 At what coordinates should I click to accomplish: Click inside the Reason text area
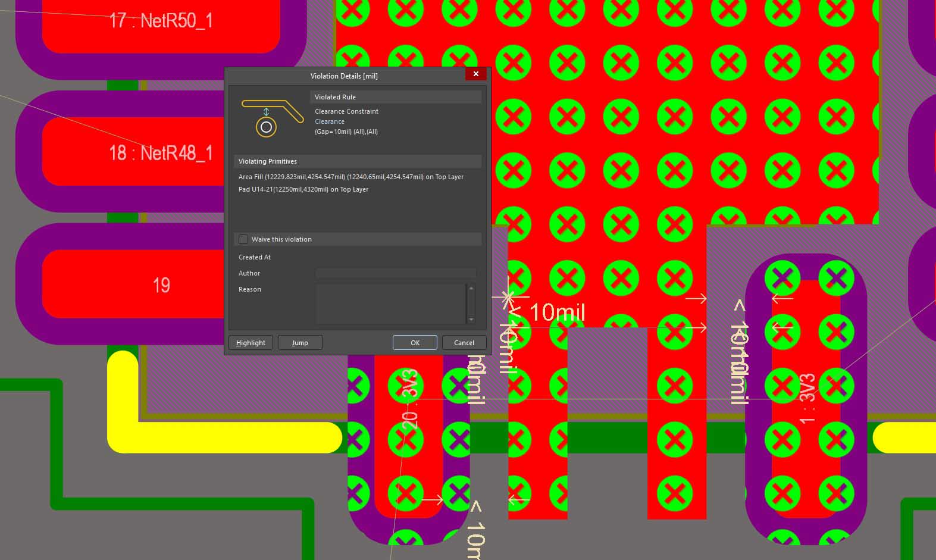tap(390, 304)
